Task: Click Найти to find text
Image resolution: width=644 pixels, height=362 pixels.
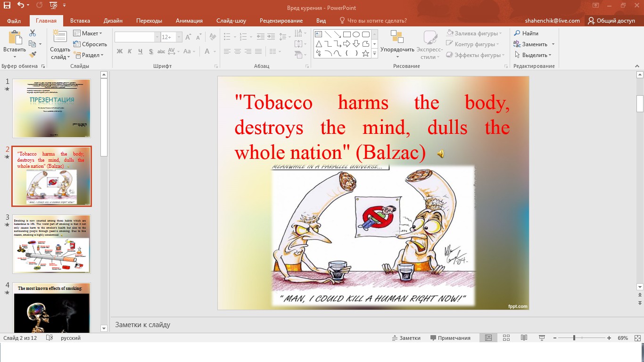Action: (x=526, y=33)
